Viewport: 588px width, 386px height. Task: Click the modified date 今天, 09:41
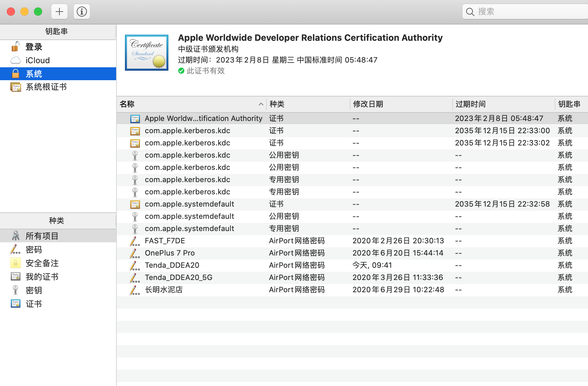coord(372,265)
